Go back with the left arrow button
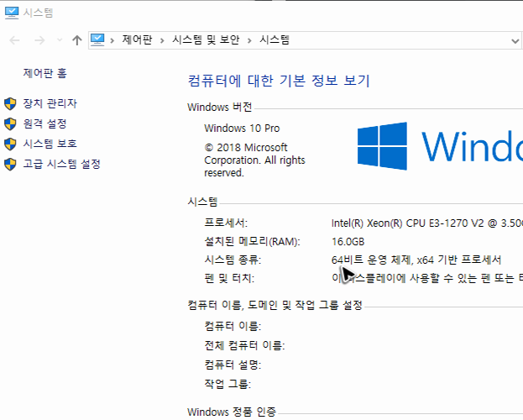 point(14,40)
